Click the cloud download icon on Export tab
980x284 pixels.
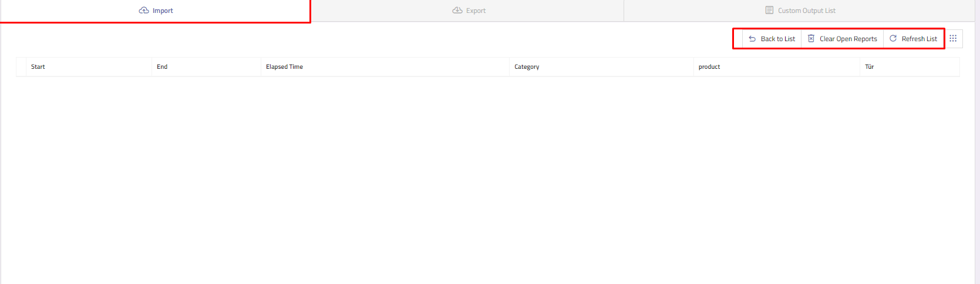coord(457,11)
